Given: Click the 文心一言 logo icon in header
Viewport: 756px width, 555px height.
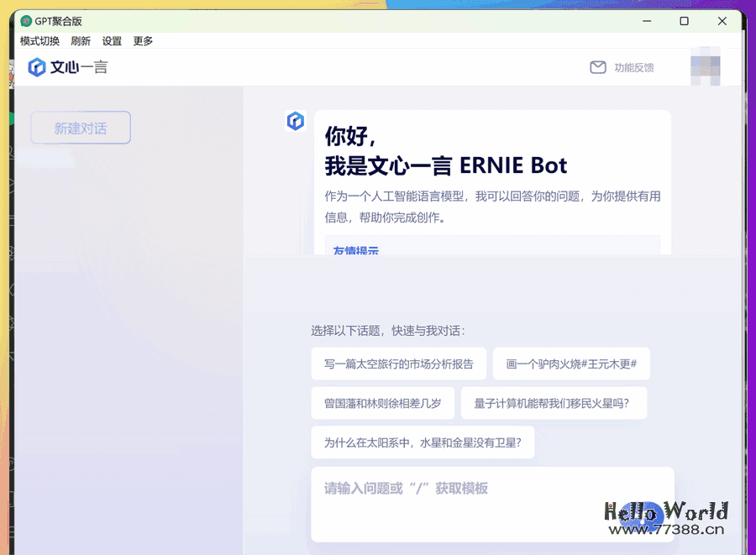Looking at the screenshot, I should (37, 67).
